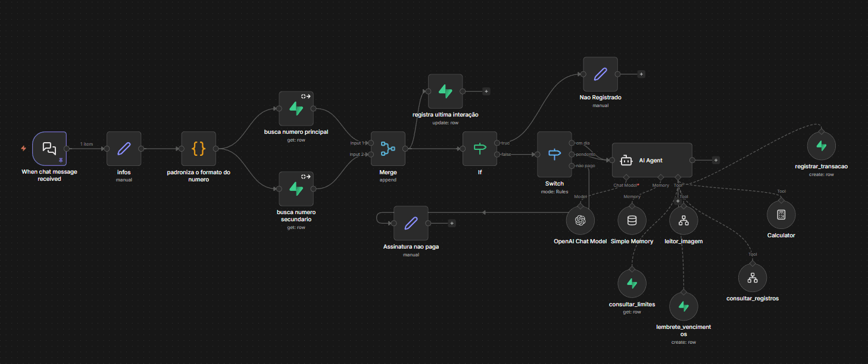Open the registrar_transacao tool node

821,145
